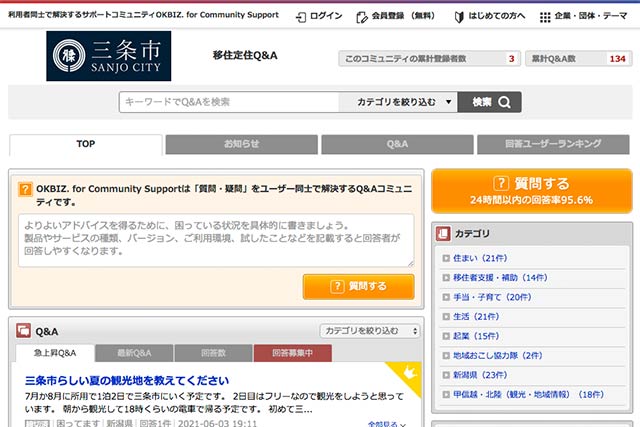Open the カテゴリを絞り込む dropdown in search bar
This screenshot has width=640, height=427.
click(x=398, y=102)
